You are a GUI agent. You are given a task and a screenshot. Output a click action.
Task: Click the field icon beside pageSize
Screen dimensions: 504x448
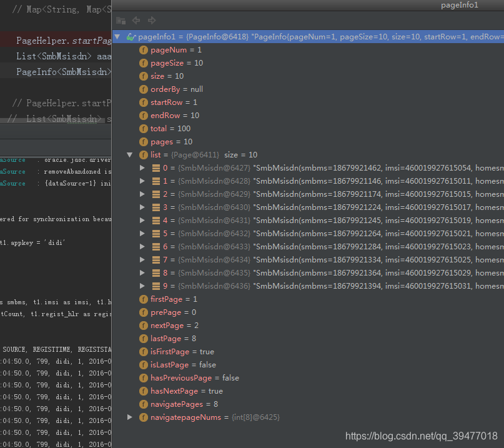pyautogui.click(x=144, y=63)
